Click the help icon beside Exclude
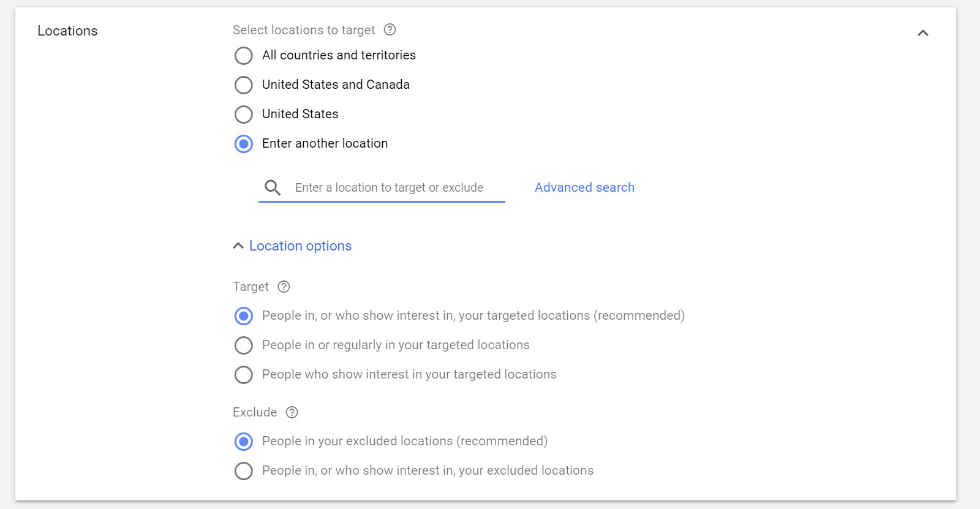Viewport: 980px width, 509px height. [x=292, y=412]
